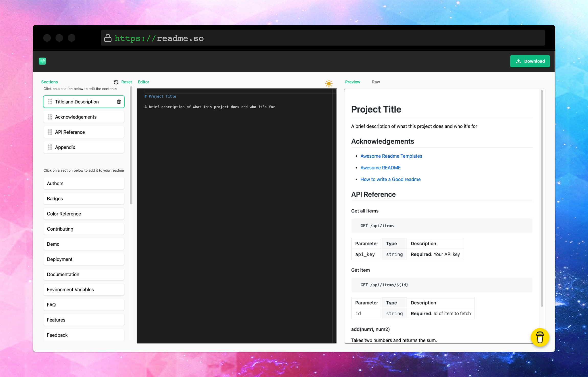Click the drag handle on Appendix section
588x377 pixels.
pos(50,147)
